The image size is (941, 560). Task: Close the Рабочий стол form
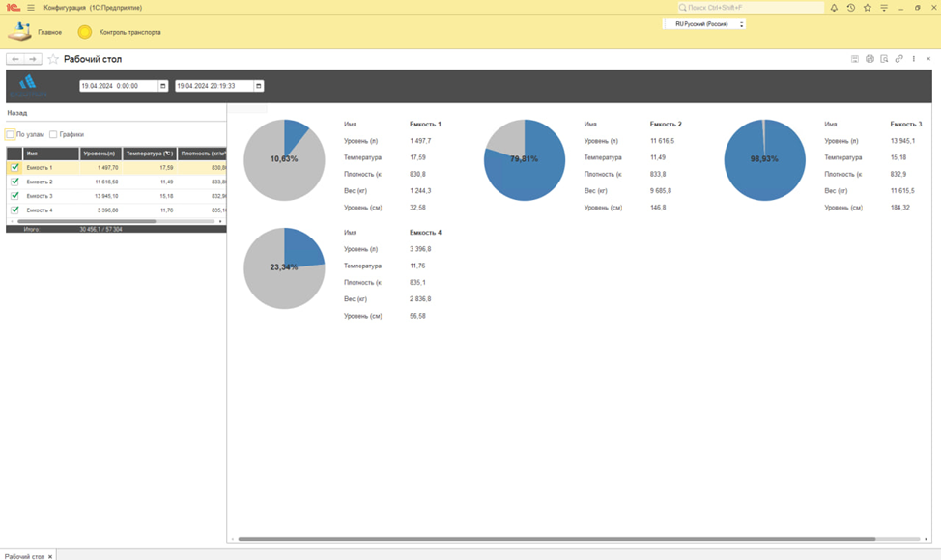pyautogui.click(x=928, y=59)
